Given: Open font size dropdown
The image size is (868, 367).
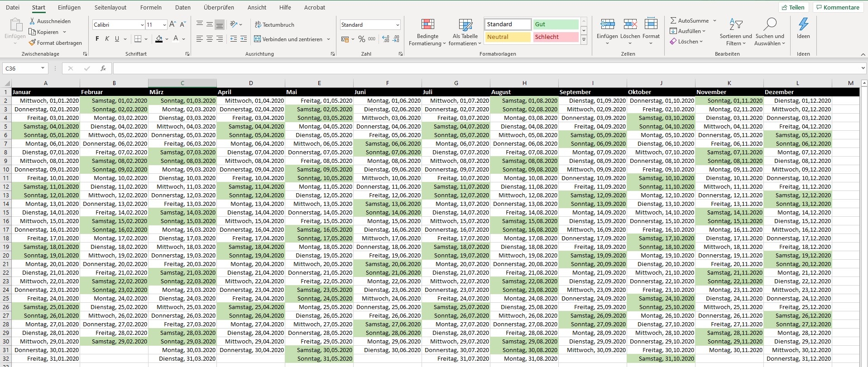Looking at the screenshot, I should 164,25.
